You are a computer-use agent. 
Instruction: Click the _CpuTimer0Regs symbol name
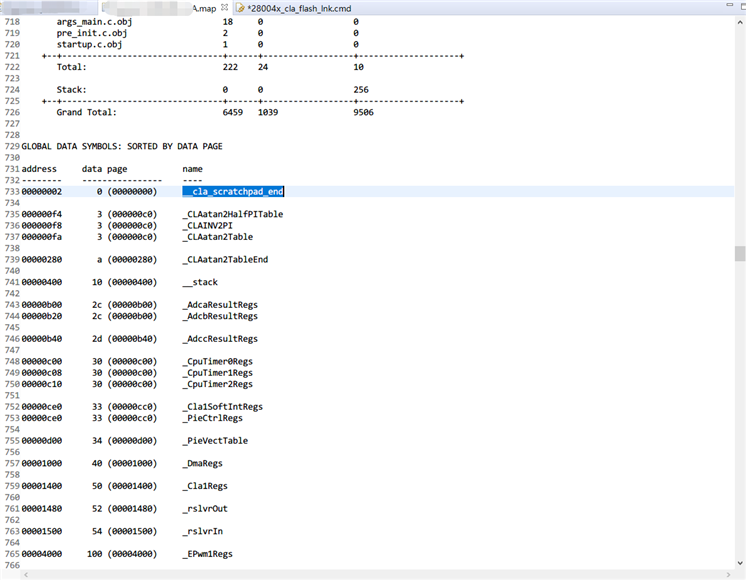218,362
